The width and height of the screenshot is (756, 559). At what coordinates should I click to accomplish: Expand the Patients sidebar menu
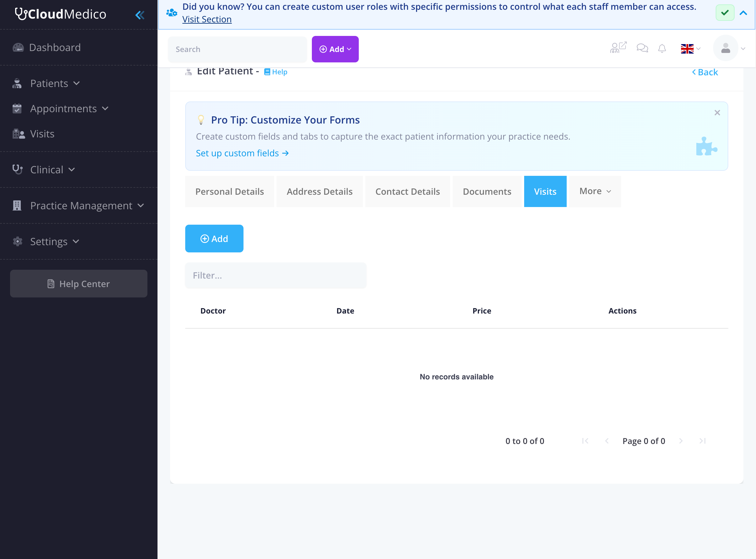(46, 83)
